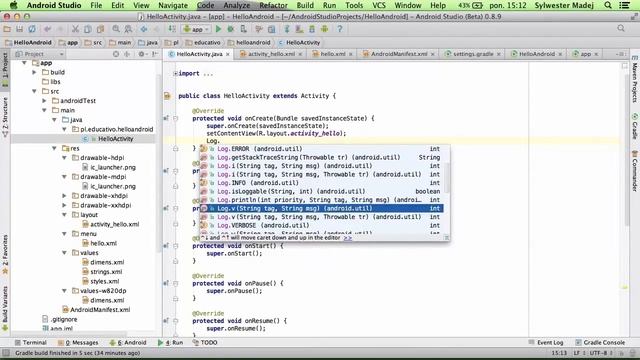This screenshot has width=640, height=360.
Task: Click the Paste toolbar icon
Action: (x=100, y=29)
